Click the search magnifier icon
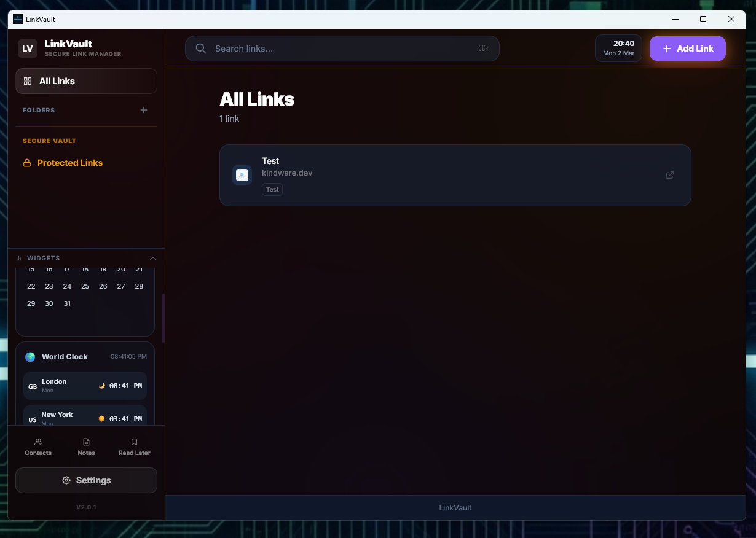756x538 pixels. tap(200, 48)
